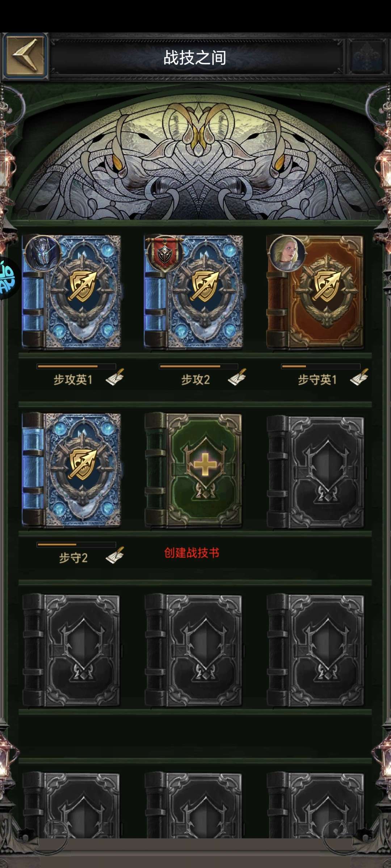This screenshot has height=868, width=391.
Task: Select the locked gray book next to green book
Action: [x=315, y=471]
